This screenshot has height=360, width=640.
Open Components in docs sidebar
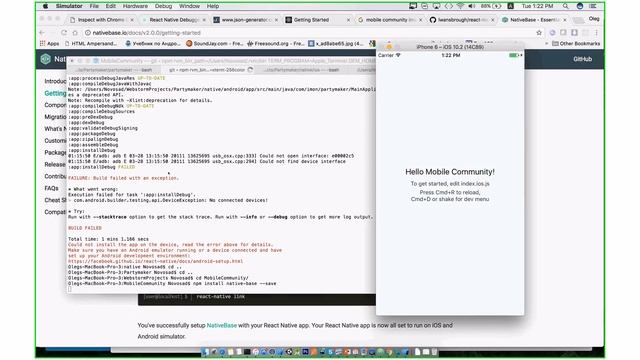(55, 105)
